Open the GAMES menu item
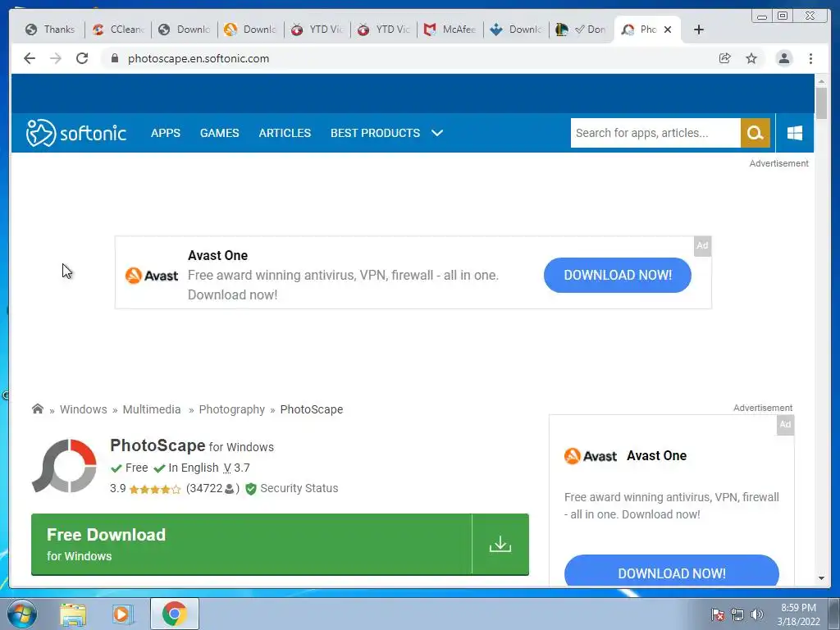The height and width of the screenshot is (630, 840). coord(220,133)
